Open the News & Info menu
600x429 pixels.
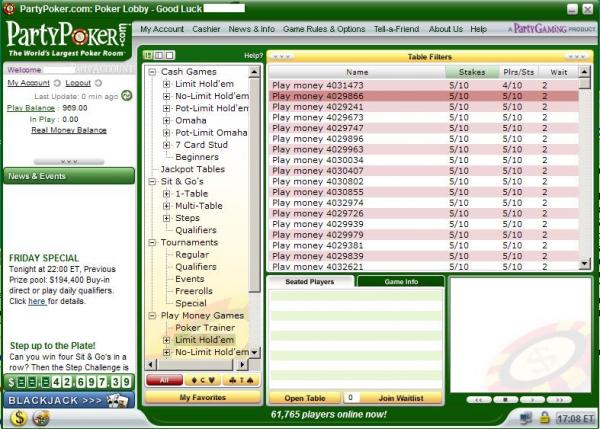[x=251, y=29]
